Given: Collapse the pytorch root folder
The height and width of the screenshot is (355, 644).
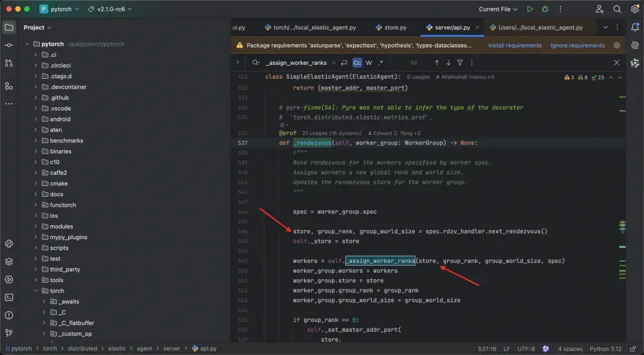Looking at the screenshot, I should pos(27,44).
